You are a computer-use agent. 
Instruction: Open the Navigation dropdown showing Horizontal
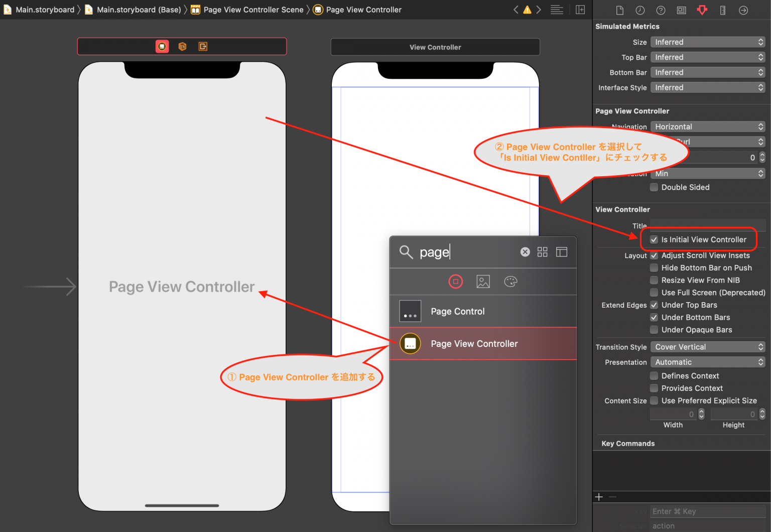(x=708, y=126)
